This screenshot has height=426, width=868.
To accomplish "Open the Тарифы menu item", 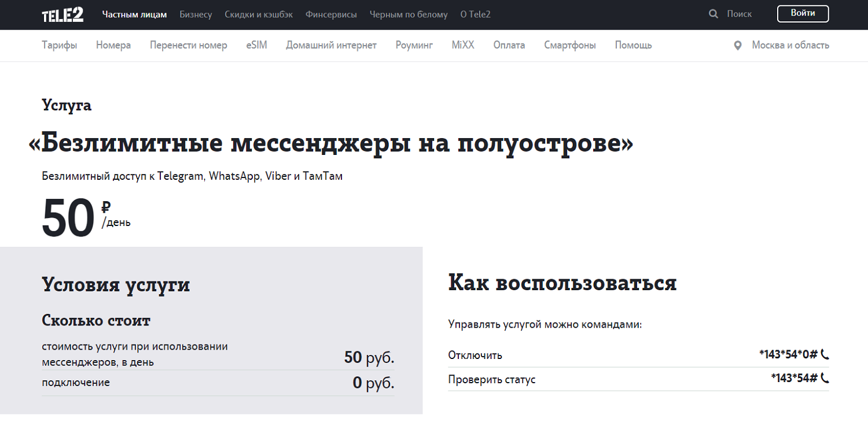I will coord(60,45).
